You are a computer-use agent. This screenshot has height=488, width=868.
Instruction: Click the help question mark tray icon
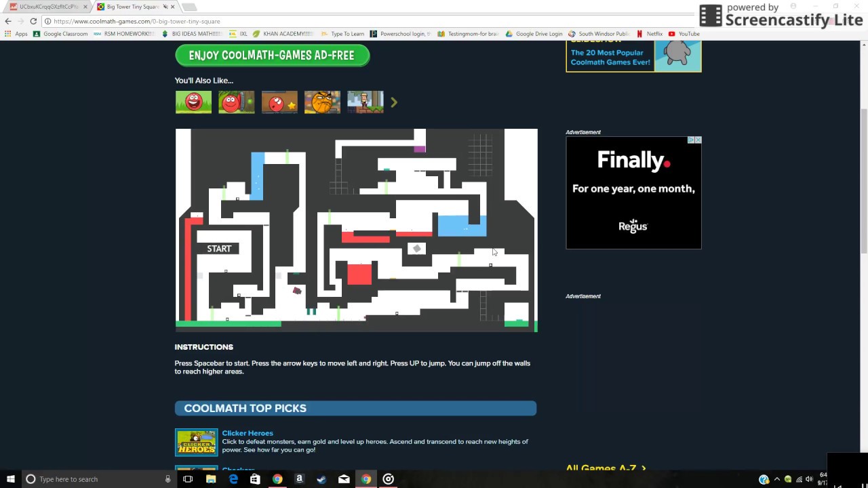coord(764,479)
